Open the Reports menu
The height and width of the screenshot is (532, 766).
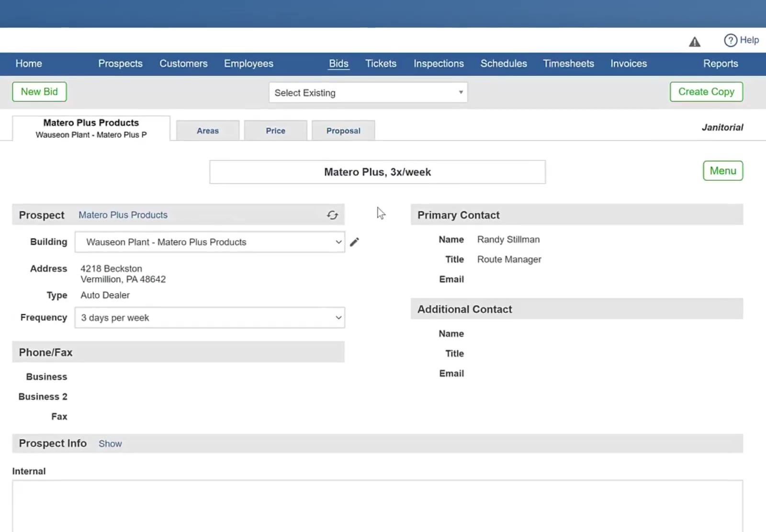721,64
